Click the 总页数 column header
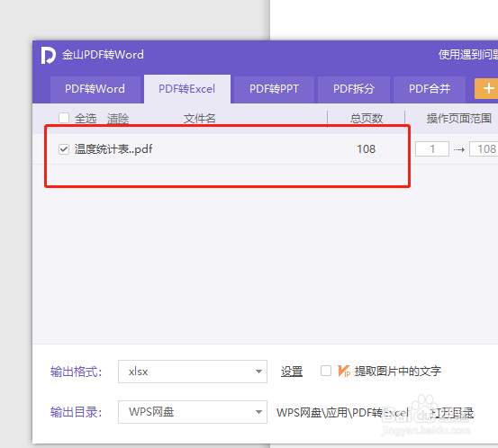498x448 pixels. click(367, 119)
